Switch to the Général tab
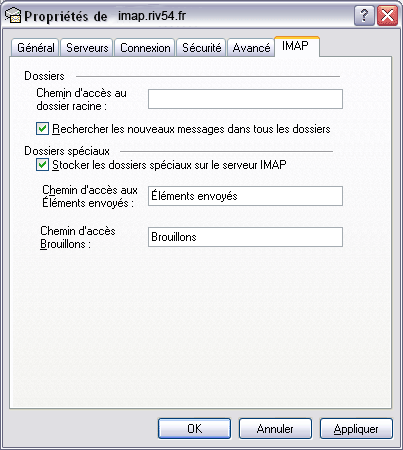 point(35,48)
